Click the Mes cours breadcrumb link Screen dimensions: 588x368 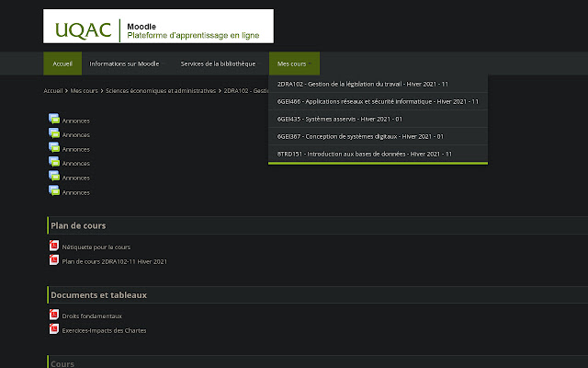[x=84, y=91]
